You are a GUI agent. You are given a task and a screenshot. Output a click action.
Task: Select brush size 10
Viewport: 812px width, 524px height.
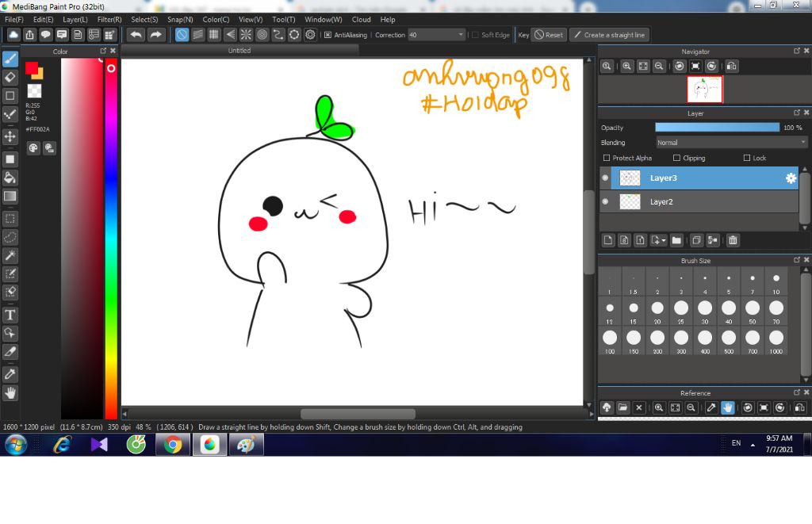point(776,282)
